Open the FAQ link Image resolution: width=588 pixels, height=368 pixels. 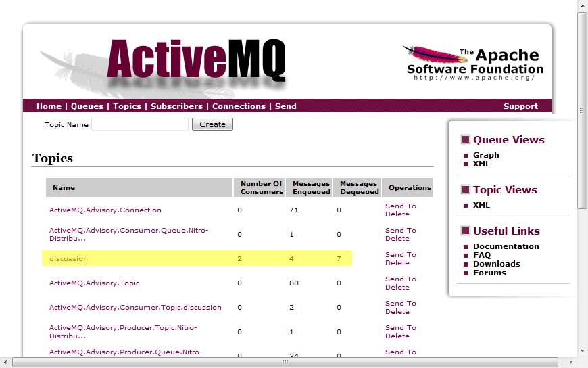(x=482, y=255)
